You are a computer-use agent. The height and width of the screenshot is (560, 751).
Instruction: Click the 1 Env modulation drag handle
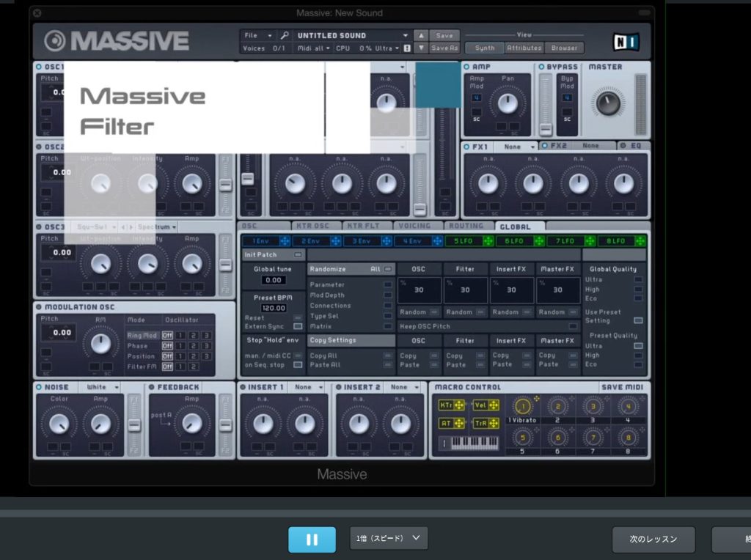(x=285, y=241)
